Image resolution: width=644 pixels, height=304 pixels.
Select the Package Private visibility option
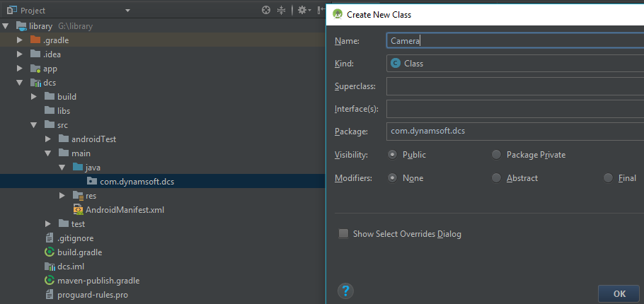[x=496, y=155]
